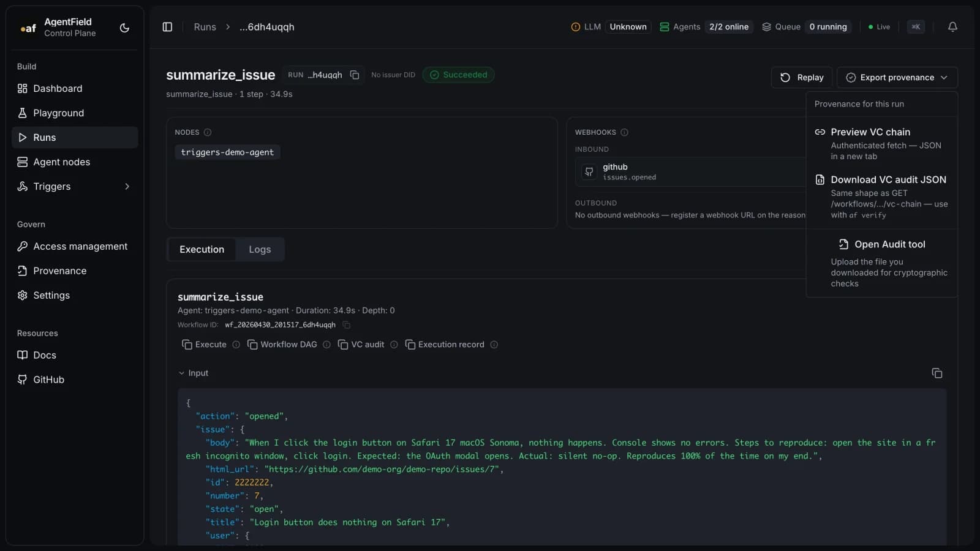
Task: Open Playground in sidebar
Action: [x=75, y=113]
